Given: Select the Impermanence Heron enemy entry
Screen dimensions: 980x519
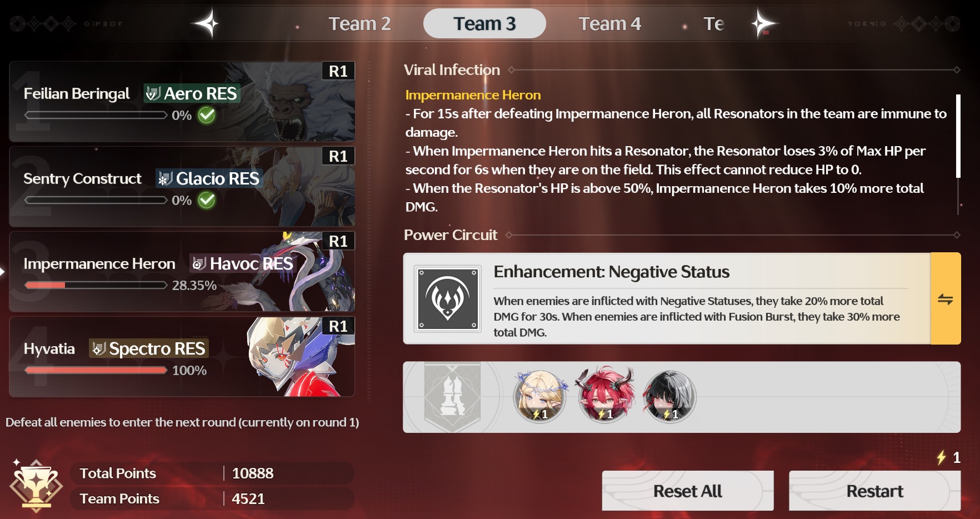Looking at the screenshot, I should [182, 272].
